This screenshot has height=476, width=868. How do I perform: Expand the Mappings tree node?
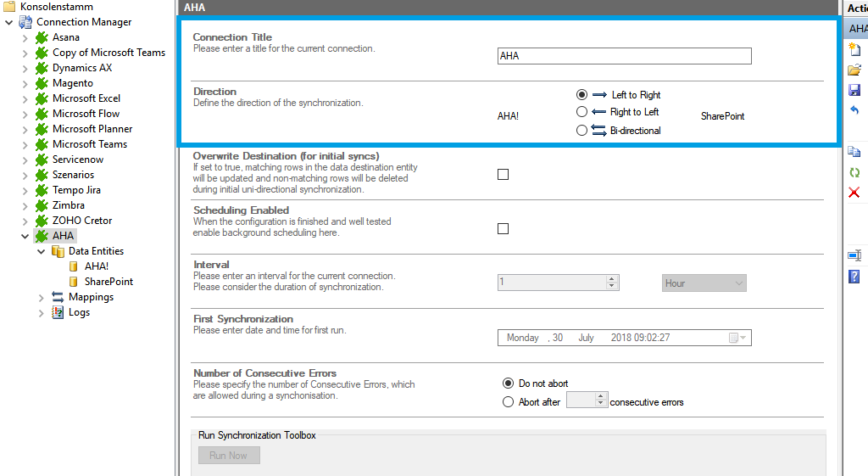[42, 297]
